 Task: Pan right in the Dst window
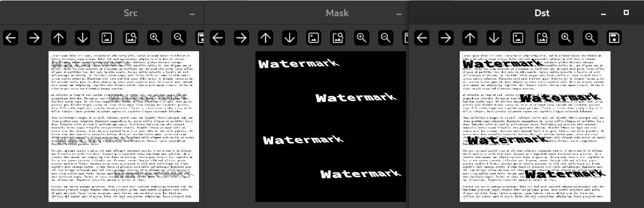pyautogui.click(x=446, y=38)
